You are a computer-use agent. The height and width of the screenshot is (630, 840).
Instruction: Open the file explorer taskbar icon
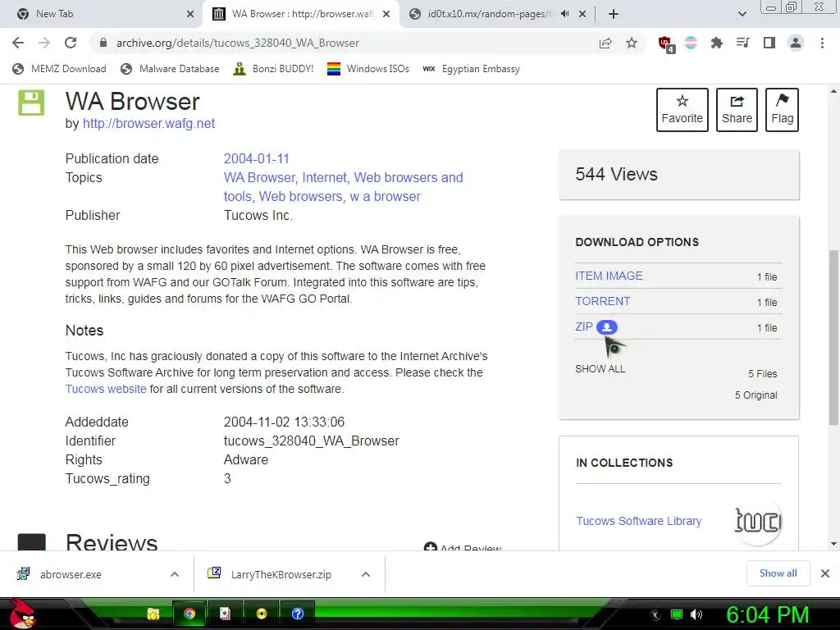pyautogui.click(x=153, y=614)
